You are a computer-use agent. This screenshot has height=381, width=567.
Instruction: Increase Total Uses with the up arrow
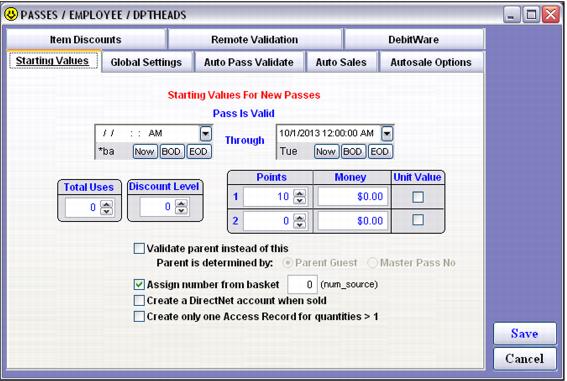pos(106,204)
